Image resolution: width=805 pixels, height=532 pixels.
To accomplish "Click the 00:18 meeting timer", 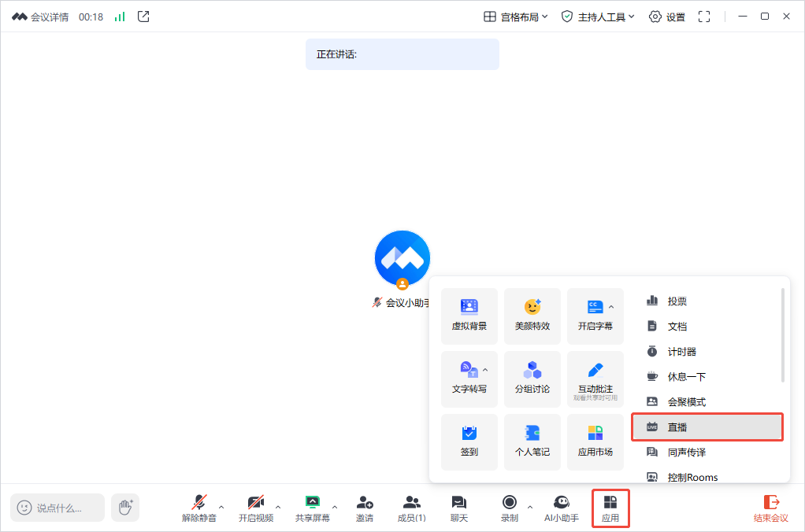I will click(91, 17).
